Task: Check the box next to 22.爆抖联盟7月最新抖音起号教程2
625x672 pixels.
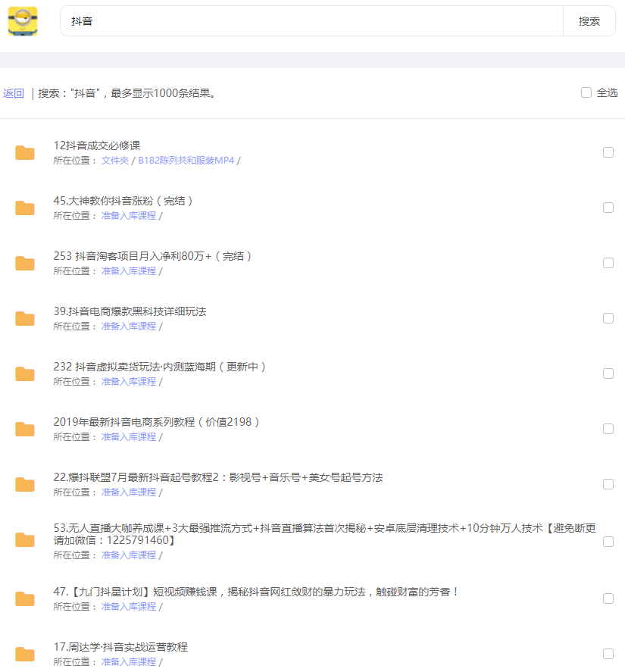Action: coord(608,484)
